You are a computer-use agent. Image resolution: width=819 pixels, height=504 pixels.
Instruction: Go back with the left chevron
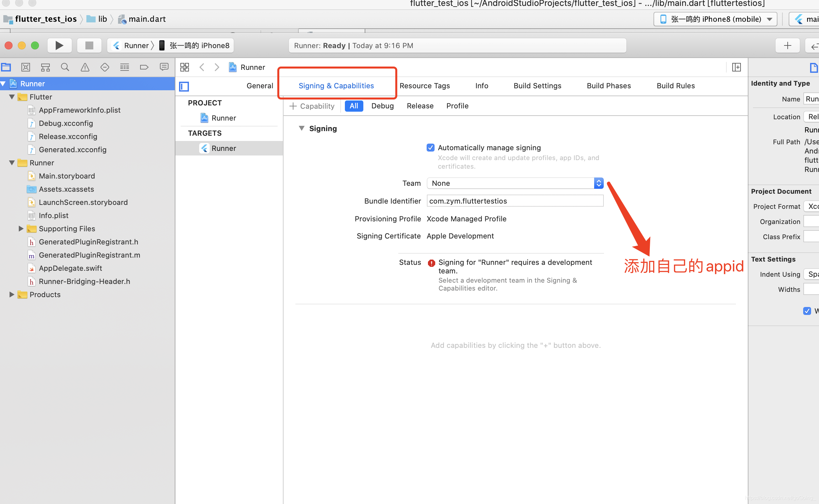[202, 67]
